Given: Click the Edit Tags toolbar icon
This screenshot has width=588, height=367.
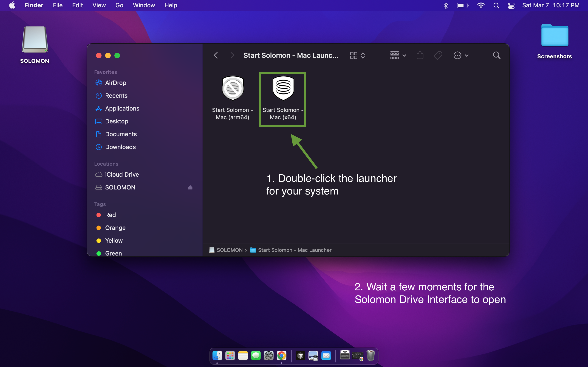Looking at the screenshot, I should click(x=438, y=55).
